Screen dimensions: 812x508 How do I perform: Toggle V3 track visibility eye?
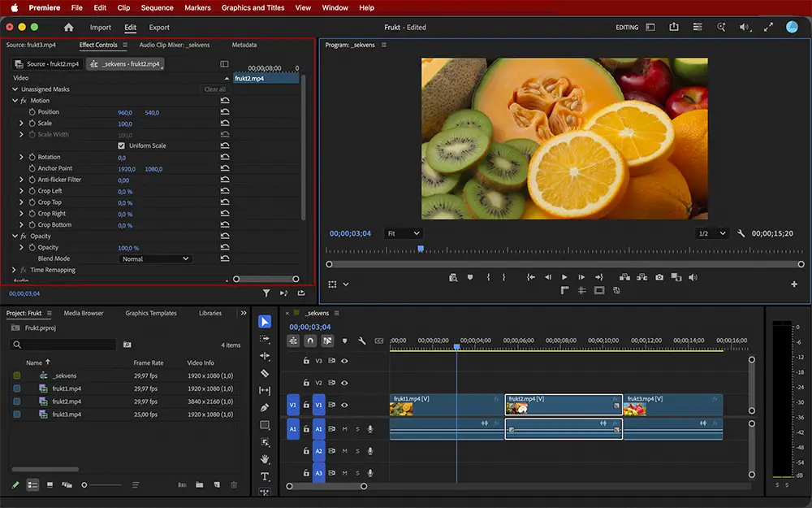(344, 361)
